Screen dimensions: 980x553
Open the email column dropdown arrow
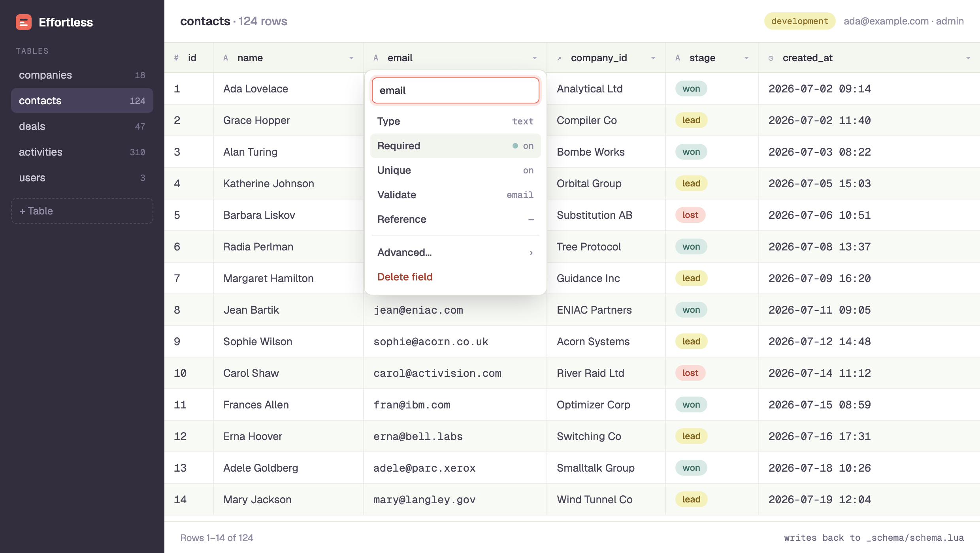pyautogui.click(x=535, y=58)
